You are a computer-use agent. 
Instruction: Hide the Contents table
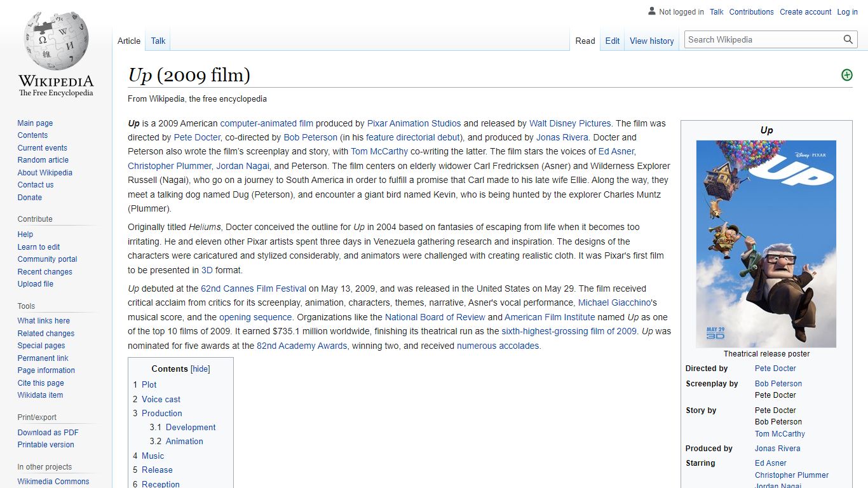[201, 369]
